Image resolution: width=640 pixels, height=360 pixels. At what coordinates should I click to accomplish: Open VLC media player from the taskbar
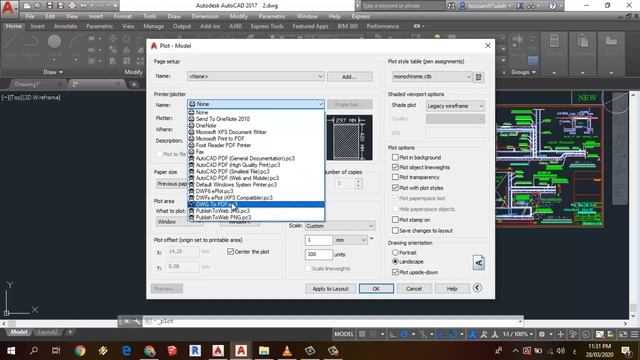click(287, 351)
